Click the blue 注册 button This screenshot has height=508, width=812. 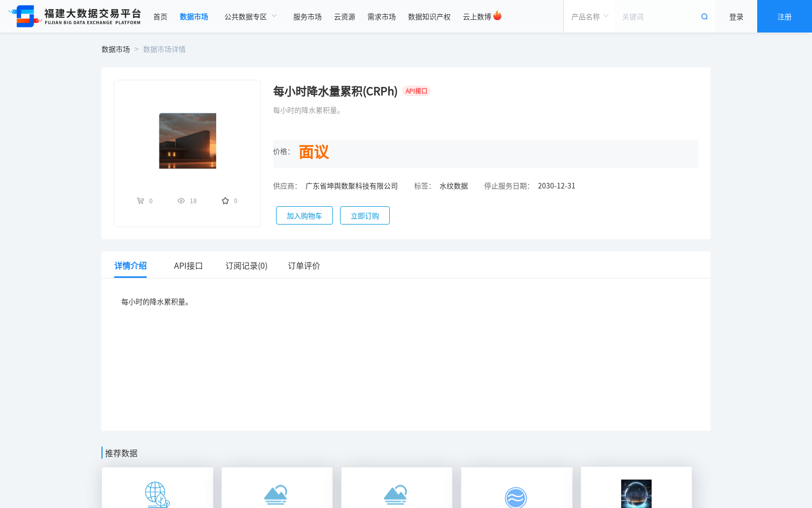[x=785, y=16]
